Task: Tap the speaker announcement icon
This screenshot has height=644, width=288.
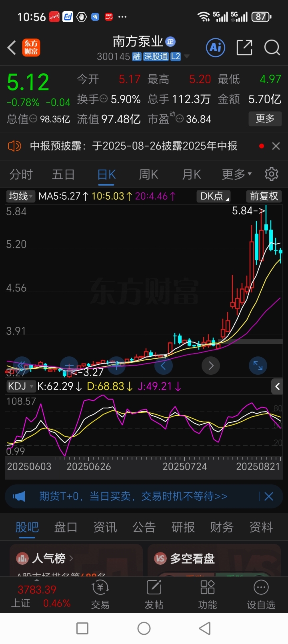Action: [x=14, y=146]
